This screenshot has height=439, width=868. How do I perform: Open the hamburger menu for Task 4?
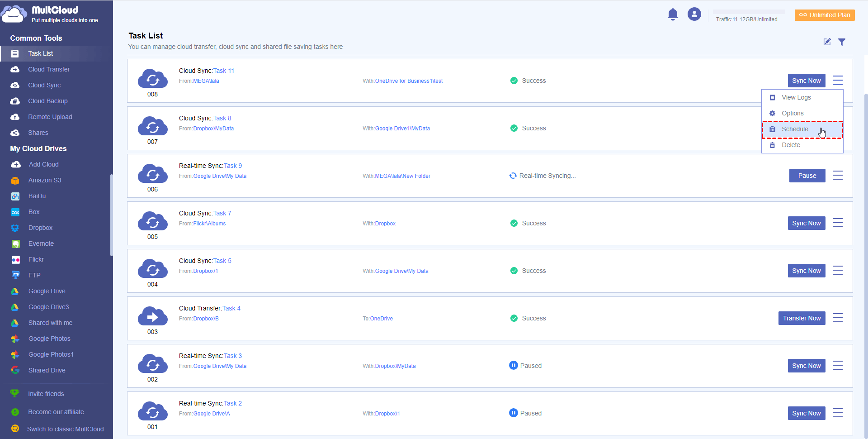(x=837, y=318)
